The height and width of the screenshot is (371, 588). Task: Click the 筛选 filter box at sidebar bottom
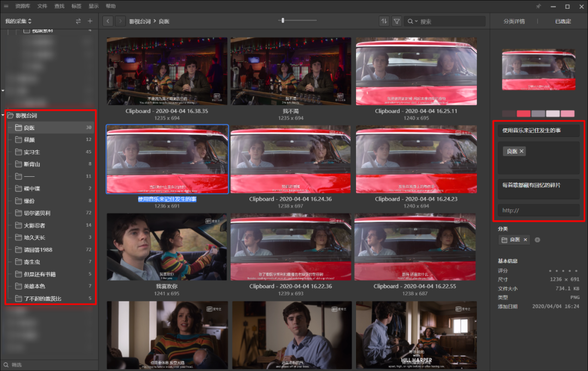pyautogui.click(x=50, y=364)
